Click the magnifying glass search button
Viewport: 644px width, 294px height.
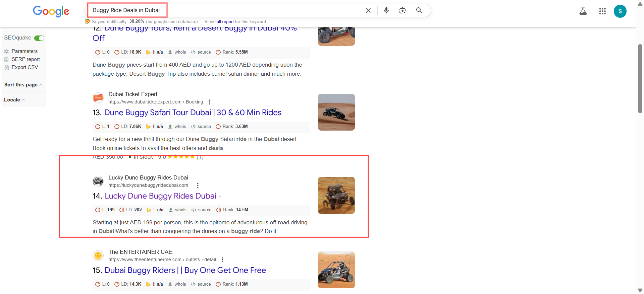tap(419, 10)
